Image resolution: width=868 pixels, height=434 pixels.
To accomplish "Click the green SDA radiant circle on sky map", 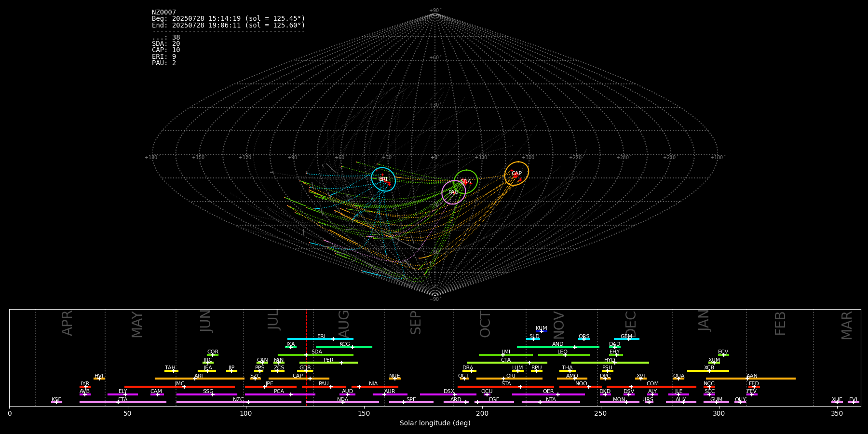I will (x=466, y=182).
